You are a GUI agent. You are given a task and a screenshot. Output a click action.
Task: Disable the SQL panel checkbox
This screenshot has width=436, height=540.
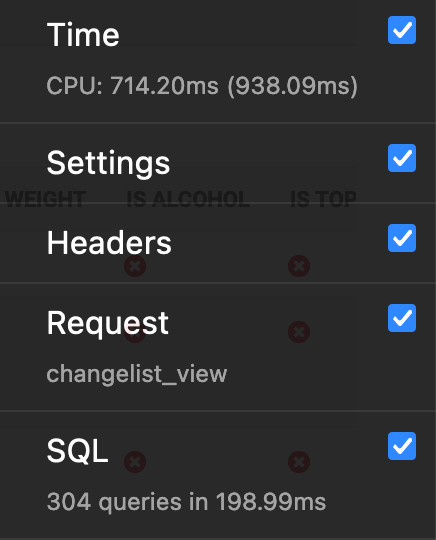coord(402,446)
